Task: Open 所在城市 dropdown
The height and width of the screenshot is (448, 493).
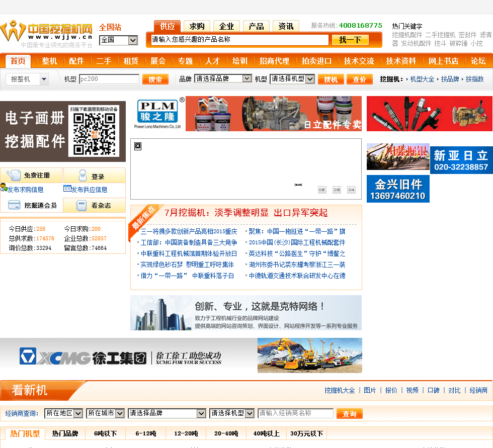Action: pos(105,413)
